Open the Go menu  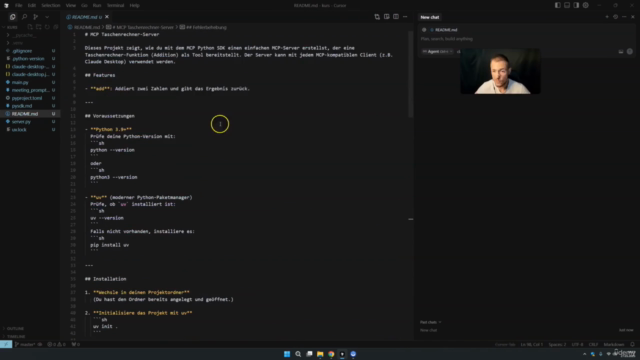(x=84, y=5)
